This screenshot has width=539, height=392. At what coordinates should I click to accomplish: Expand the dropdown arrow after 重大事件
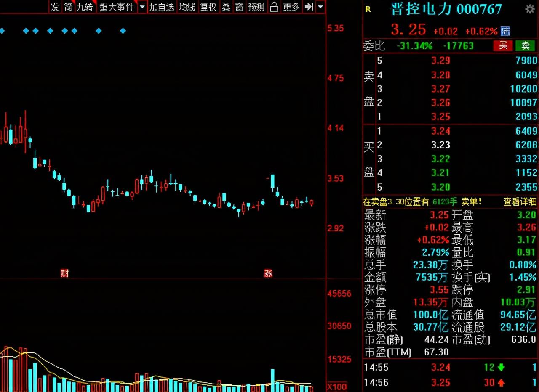click(142, 7)
